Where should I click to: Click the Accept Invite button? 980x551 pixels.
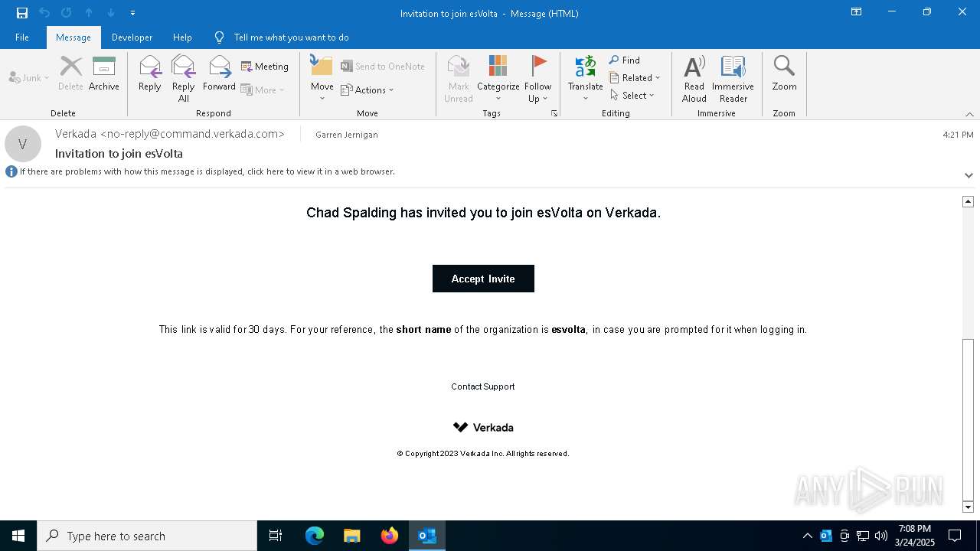483,279
